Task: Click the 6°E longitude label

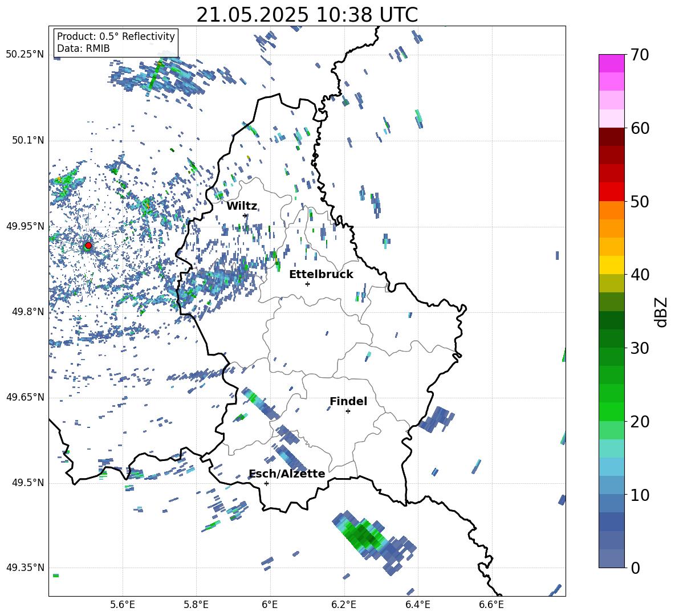Action: point(270,605)
